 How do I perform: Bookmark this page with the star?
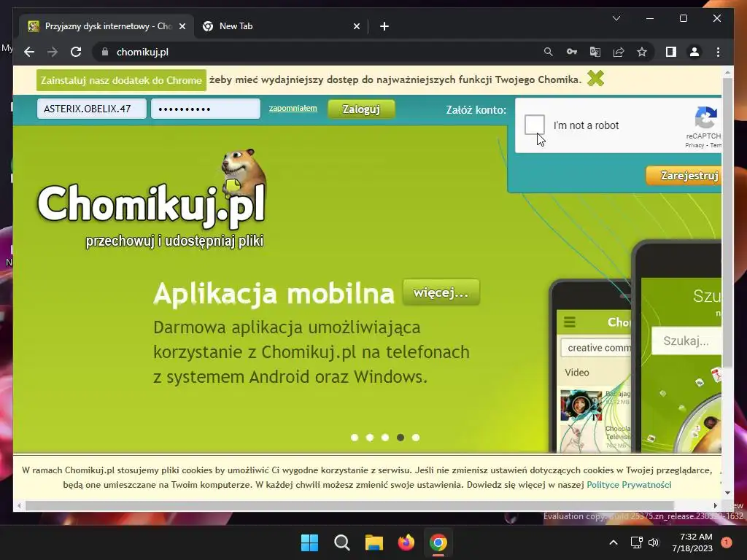pyautogui.click(x=642, y=52)
